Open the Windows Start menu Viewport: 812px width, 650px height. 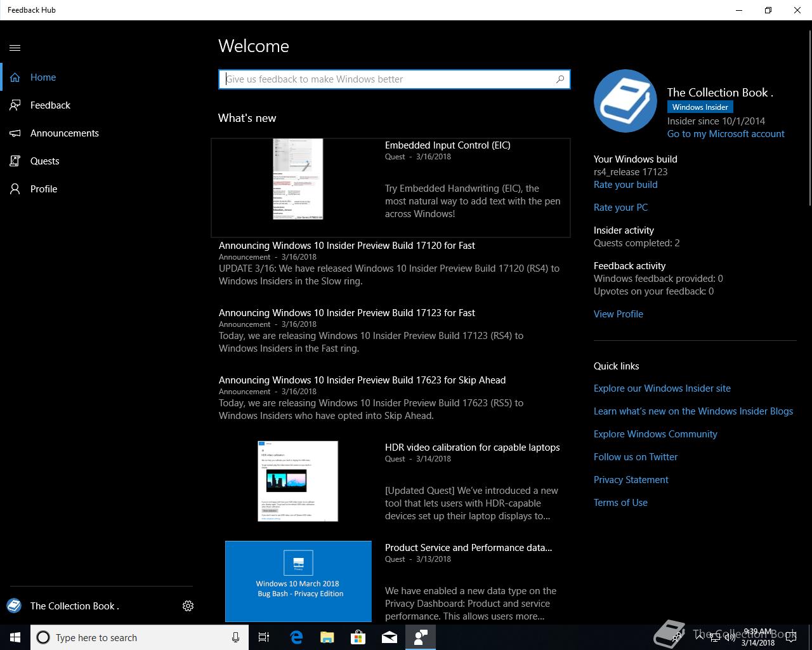click(15, 637)
